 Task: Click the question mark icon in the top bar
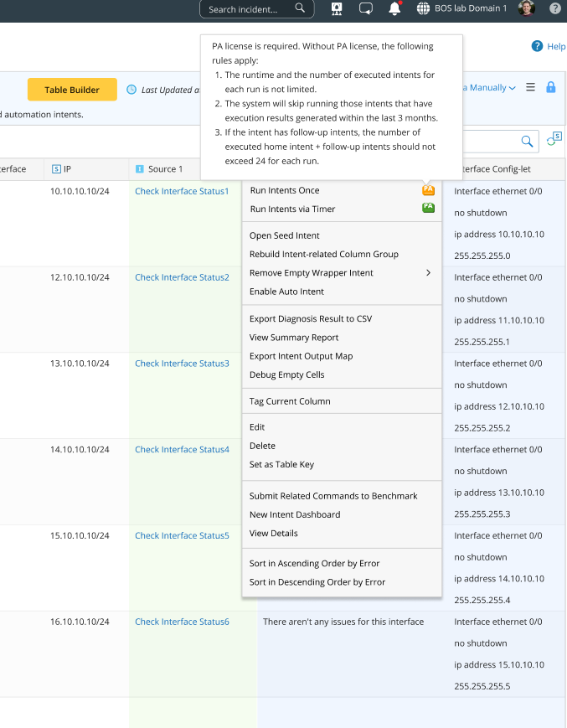(555, 8)
